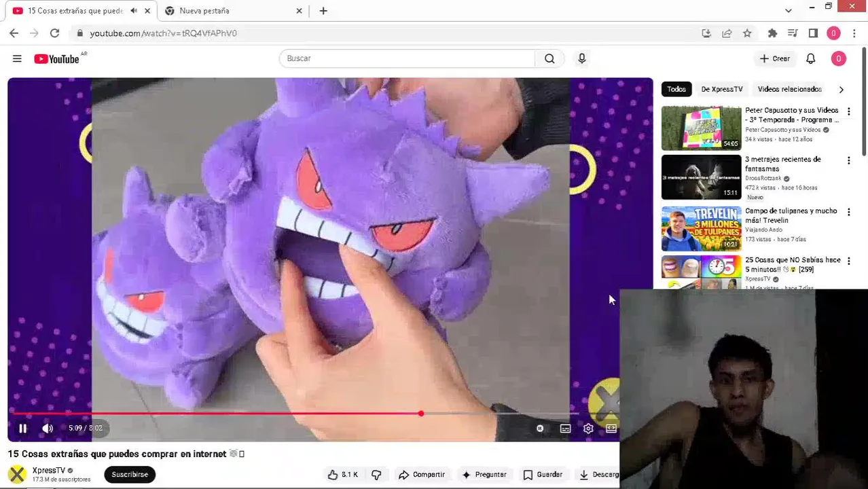This screenshot has height=489, width=868.
Task: Open the Chrome extensions puzzle icon
Action: click(x=772, y=33)
